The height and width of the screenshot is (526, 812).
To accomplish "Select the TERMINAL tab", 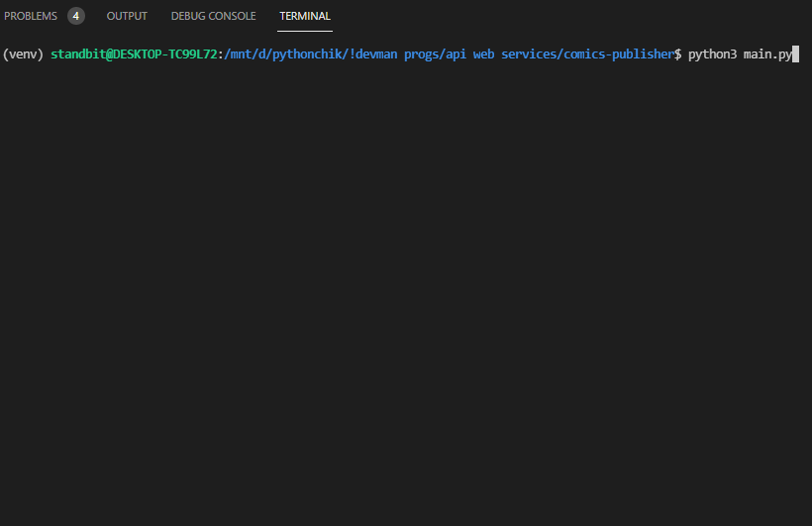I will (305, 16).
